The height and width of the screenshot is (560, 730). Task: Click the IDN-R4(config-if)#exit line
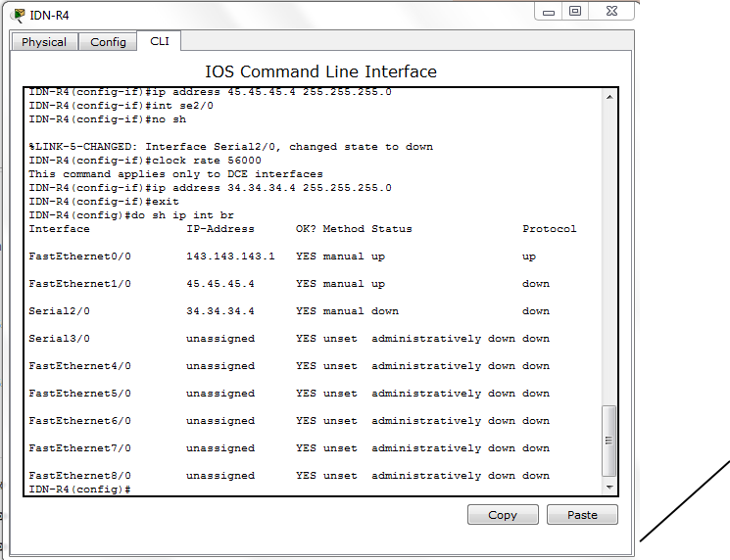tap(104, 202)
